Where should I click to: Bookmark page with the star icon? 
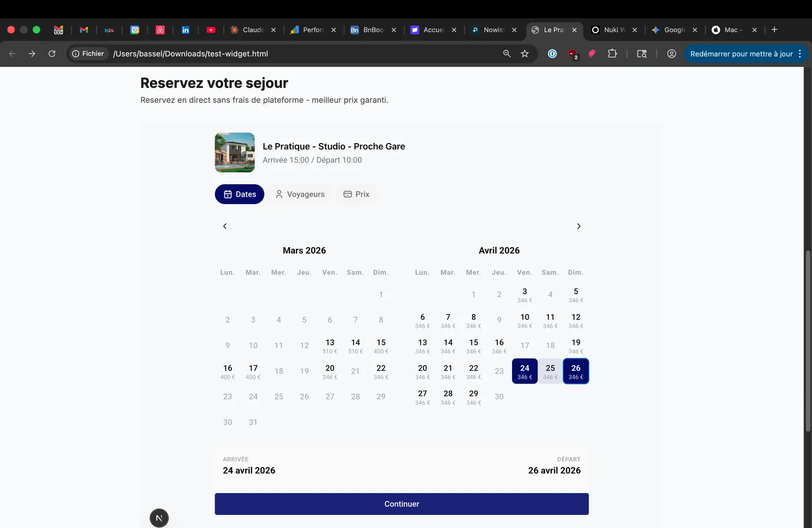525,54
